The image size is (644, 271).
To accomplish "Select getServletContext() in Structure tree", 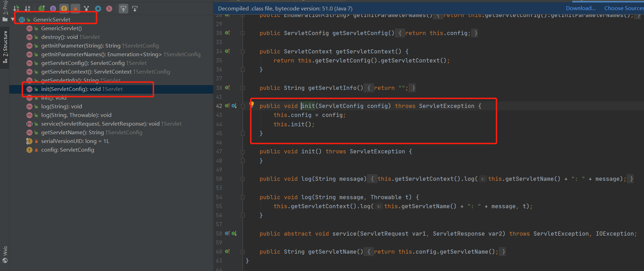I will [x=105, y=72].
